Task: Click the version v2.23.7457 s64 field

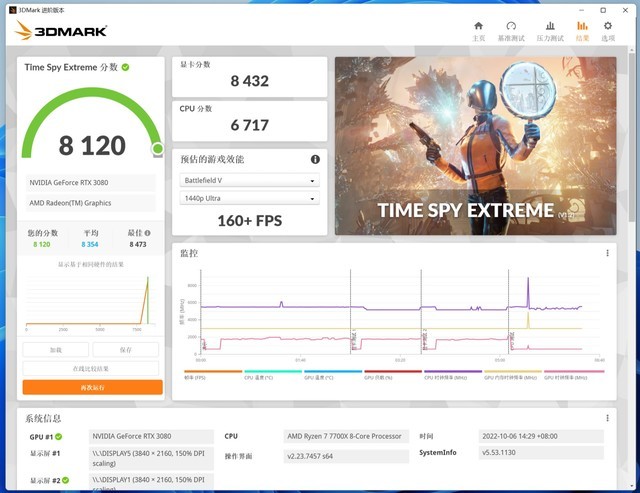Action: point(346,456)
